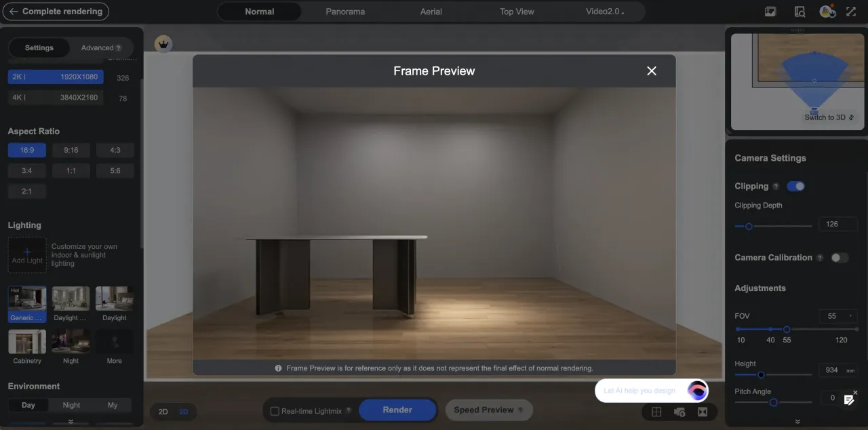Expand the Environment list with double chevron
This screenshot has height=430, width=868.
[71, 421]
